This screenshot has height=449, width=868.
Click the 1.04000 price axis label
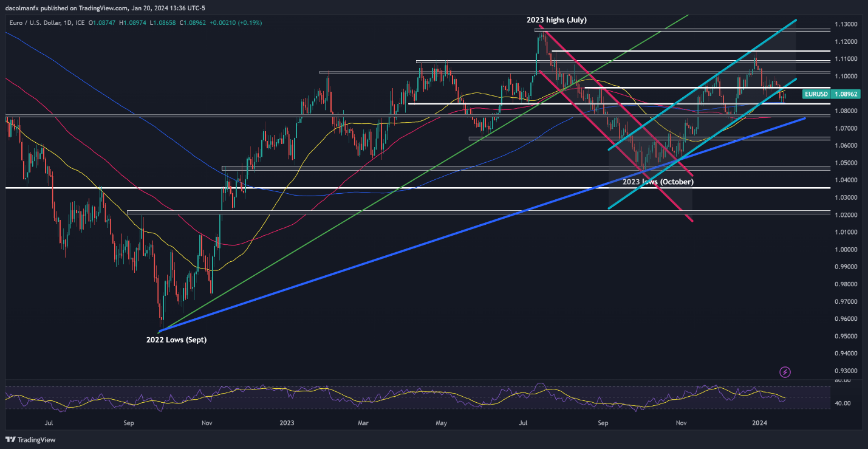click(x=845, y=180)
